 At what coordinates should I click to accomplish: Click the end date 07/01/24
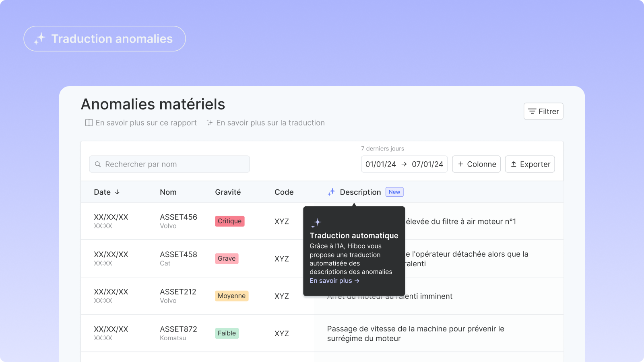427,164
